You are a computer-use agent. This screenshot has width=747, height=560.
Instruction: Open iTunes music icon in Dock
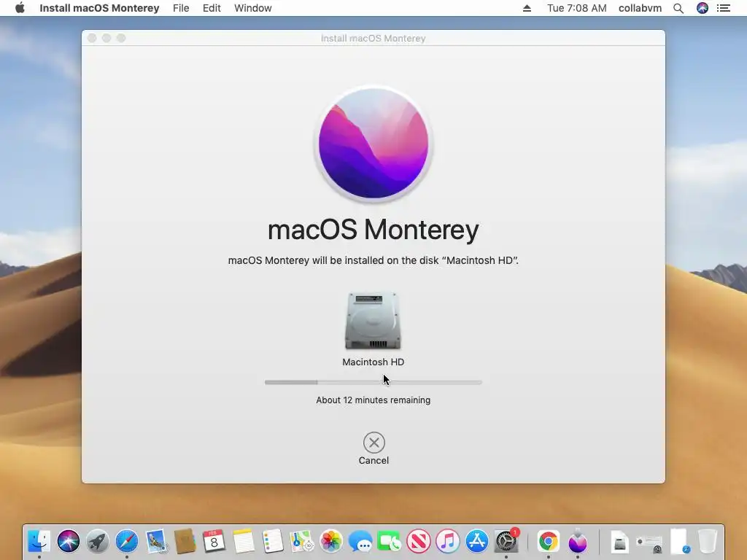tap(447, 542)
